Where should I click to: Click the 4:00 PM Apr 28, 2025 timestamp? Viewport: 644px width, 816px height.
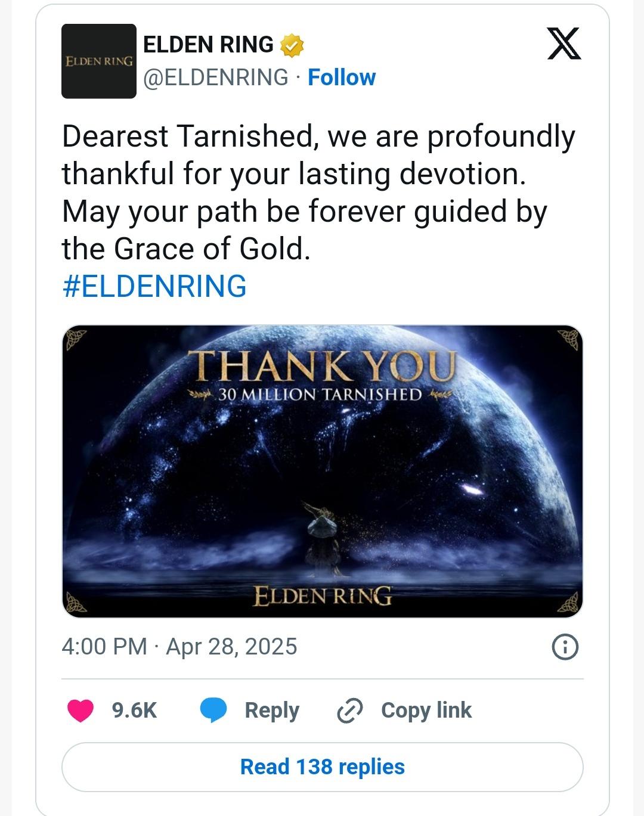tap(179, 647)
